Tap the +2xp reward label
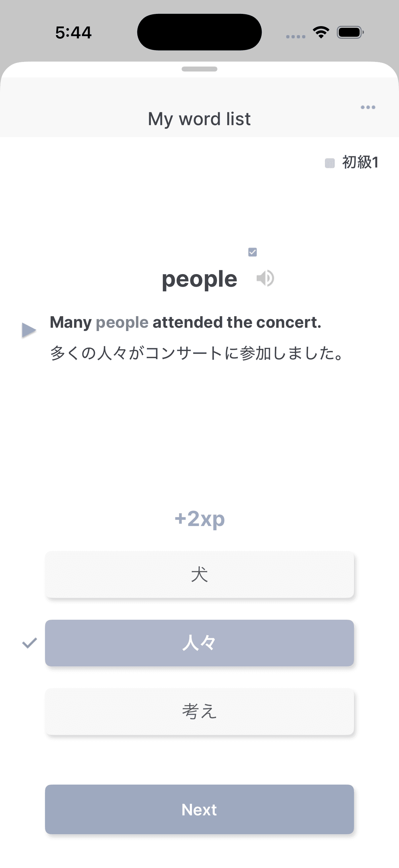Viewport: 399px width, 868px height. pyautogui.click(x=199, y=518)
